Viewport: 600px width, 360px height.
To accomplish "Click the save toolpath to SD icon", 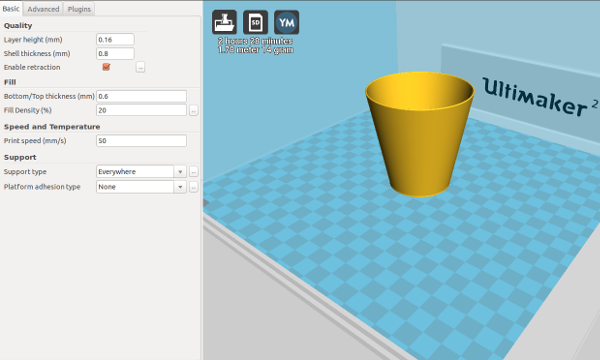I will [x=255, y=22].
